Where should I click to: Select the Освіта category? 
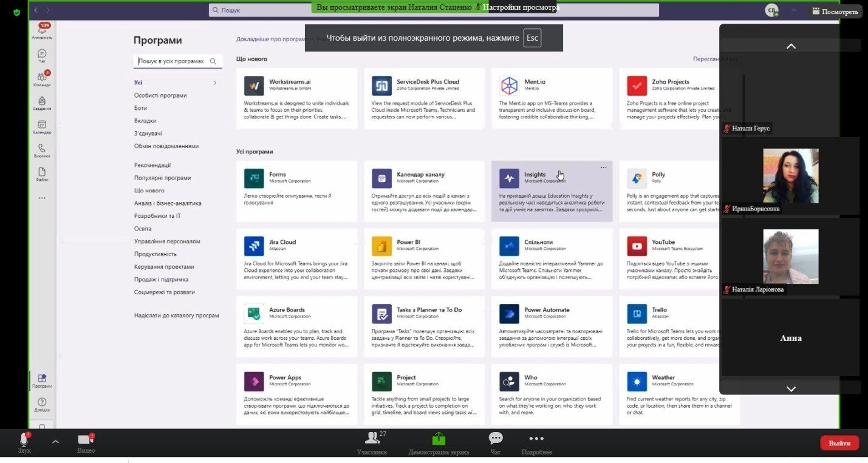pyautogui.click(x=143, y=229)
